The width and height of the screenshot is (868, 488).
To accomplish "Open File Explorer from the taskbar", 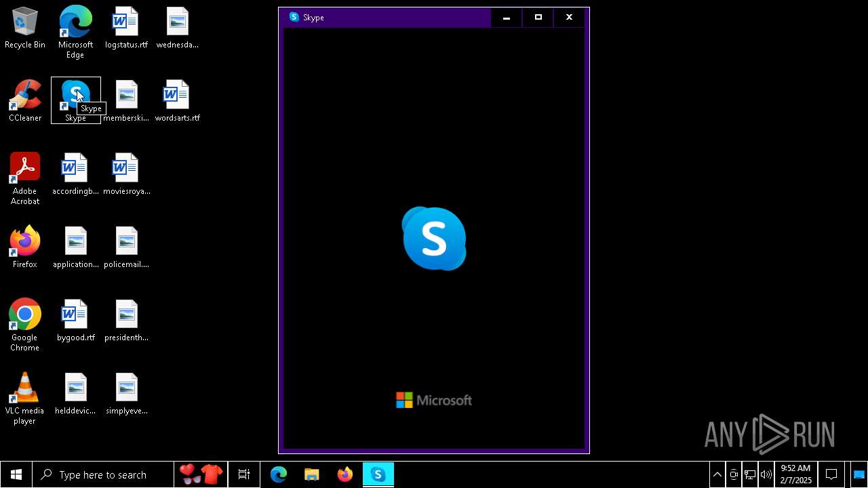I will pos(312,474).
